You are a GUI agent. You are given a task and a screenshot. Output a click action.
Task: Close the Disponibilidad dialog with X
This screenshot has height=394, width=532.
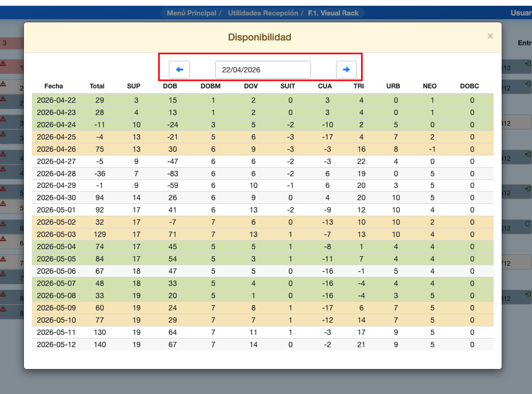(x=490, y=36)
